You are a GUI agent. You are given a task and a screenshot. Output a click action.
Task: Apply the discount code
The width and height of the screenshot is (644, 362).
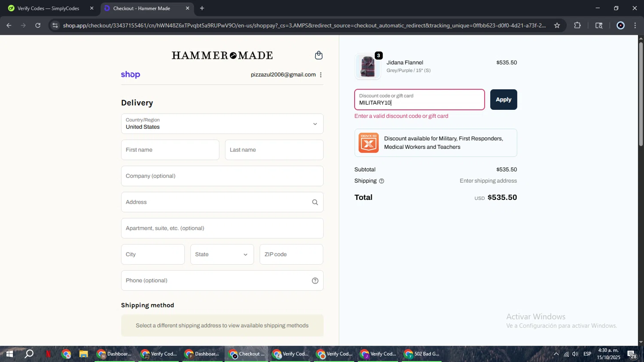[x=504, y=100]
